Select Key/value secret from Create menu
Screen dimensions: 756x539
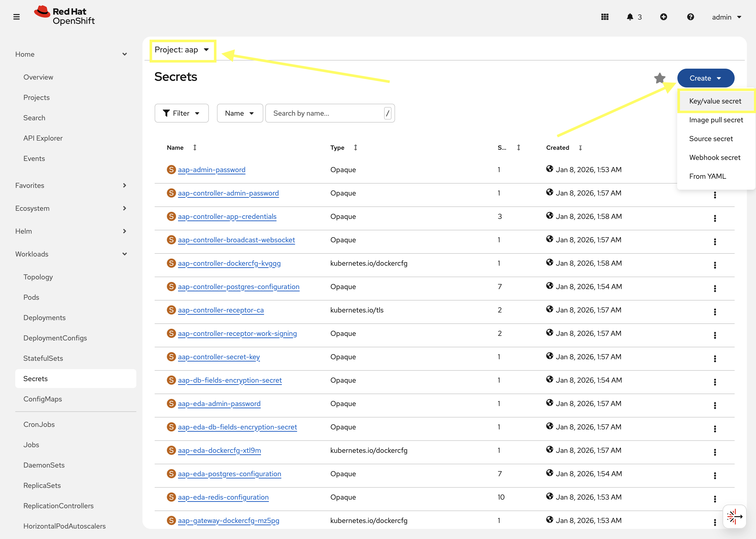(715, 101)
